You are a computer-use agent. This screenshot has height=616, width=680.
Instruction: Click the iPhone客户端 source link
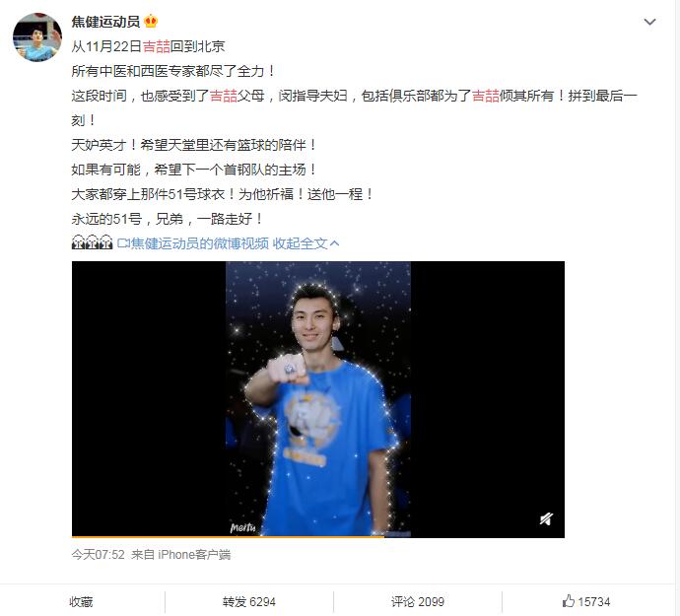[194, 554]
